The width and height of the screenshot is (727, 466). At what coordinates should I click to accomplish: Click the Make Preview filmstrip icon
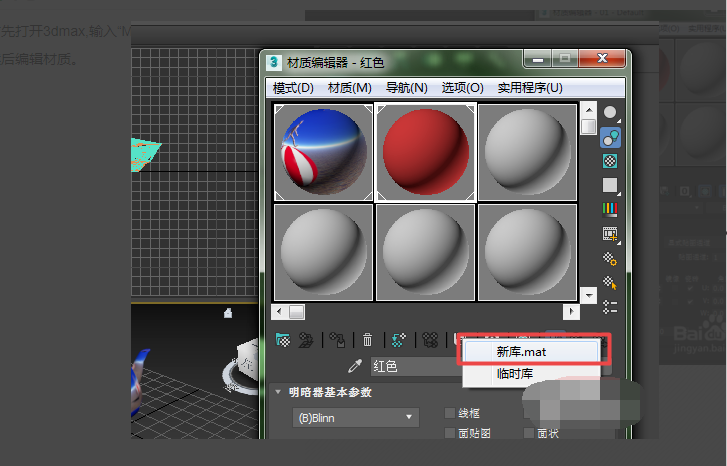(x=610, y=234)
